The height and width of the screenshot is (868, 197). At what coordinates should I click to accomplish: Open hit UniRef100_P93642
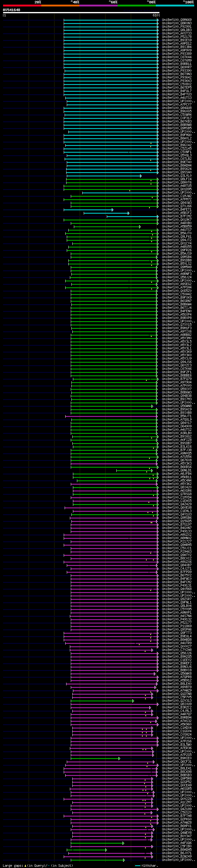pyautogui.click(x=177, y=78)
